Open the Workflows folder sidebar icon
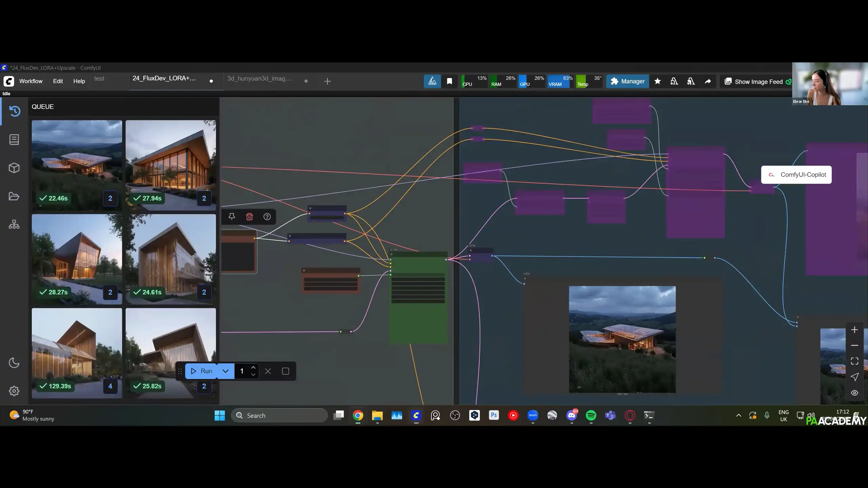The width and height of the screenshot is (868, 488). 14,196
